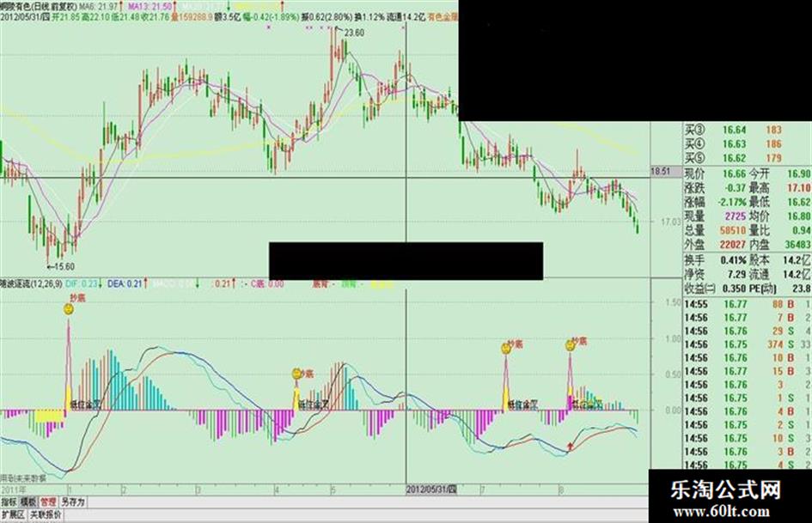Click the red up arrow beside MA6: 21.97
Viewport: 812px width, 523px height.
point(121,7)
